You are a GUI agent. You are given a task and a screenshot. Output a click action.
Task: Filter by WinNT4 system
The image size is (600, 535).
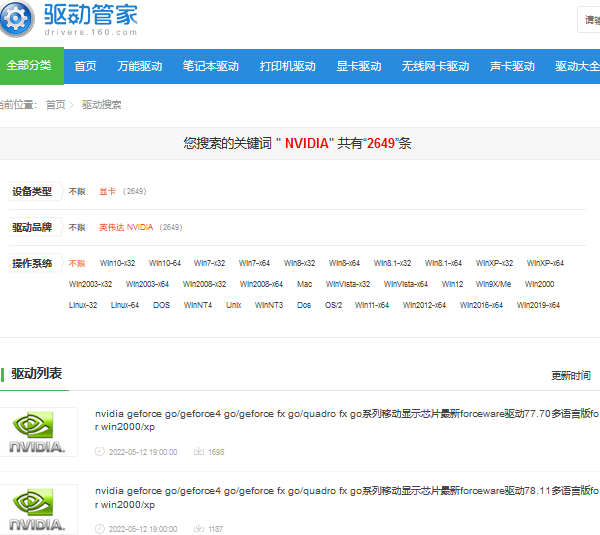point(197,305)
